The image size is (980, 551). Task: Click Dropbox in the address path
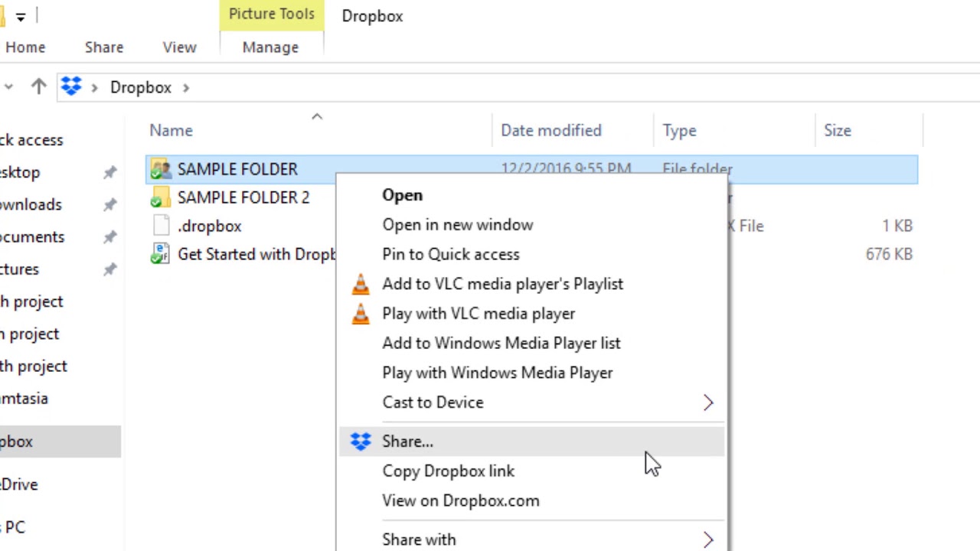point(141,87)
